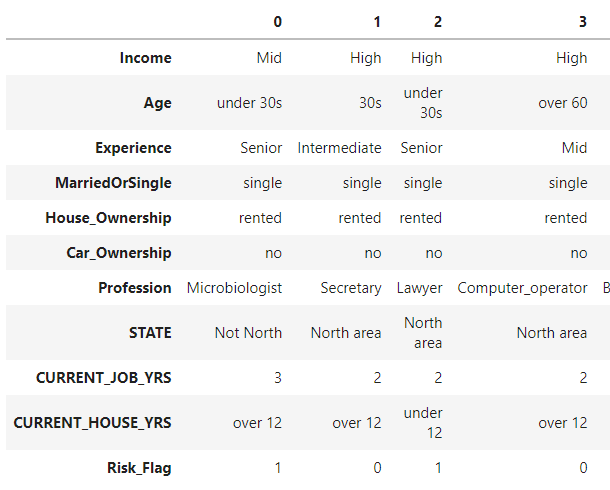Select the Computer_operator cell
Screen dimensions: 610x490
pyautogui.click(x=522, y=288)
